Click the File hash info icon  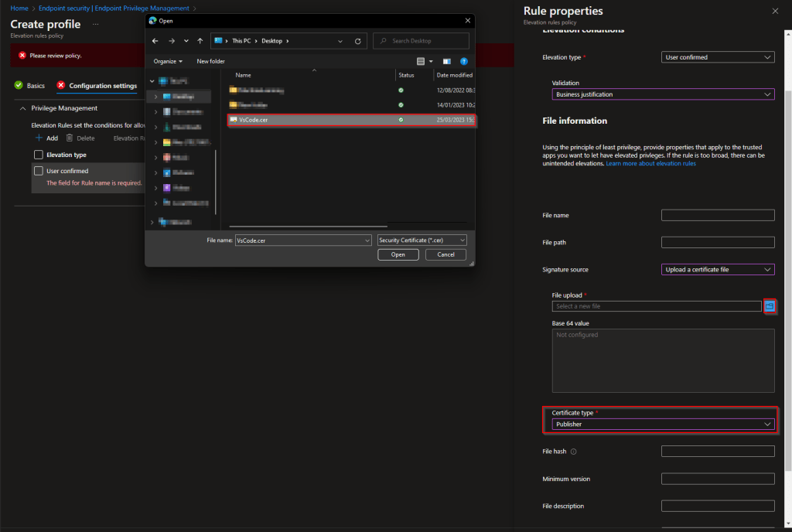(574, 452)
